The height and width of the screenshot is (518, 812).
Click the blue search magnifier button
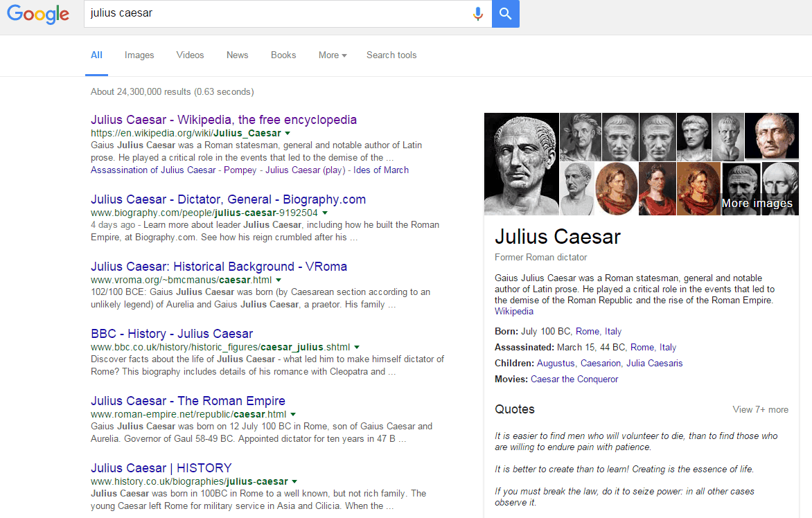505,14
